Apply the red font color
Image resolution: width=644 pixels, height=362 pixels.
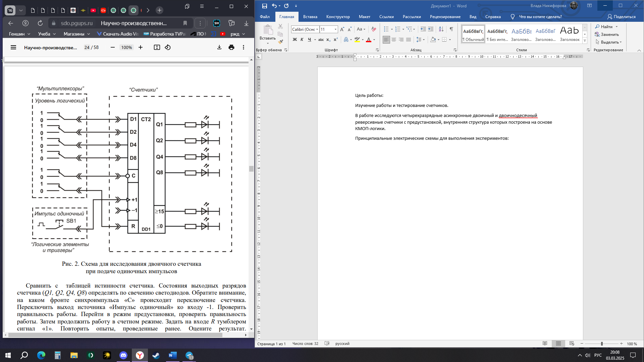(369, 40)
